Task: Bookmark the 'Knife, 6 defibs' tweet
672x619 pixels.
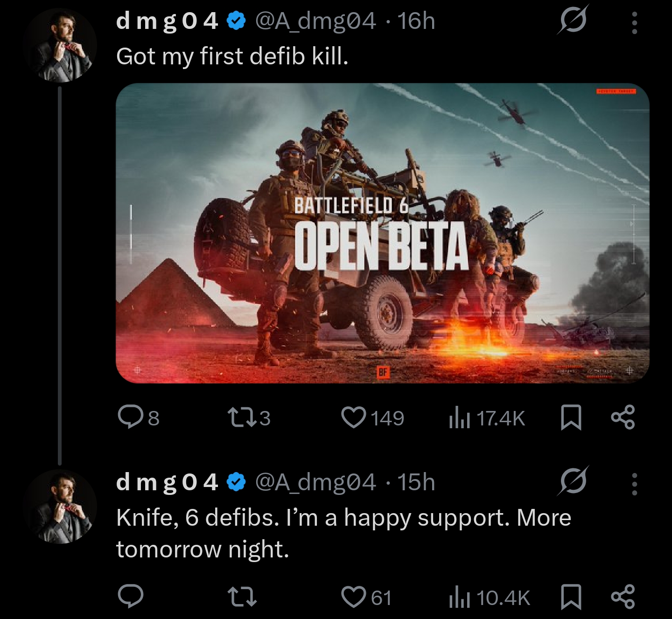Action: [x=570, y=597]
